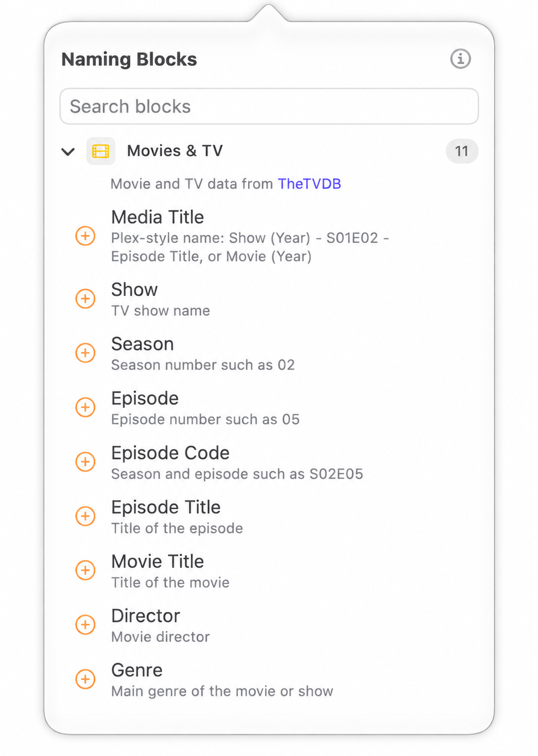The image size is (538, 756).
Task: Click the Movies & TV section title
Action: pyautogui.click(x=175, y=150)
